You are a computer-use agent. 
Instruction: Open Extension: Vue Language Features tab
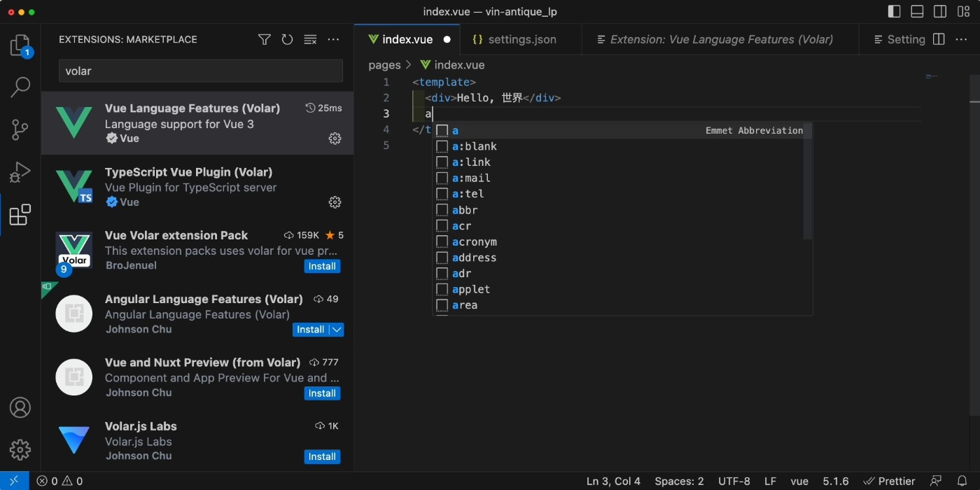[x=721, y=40]
